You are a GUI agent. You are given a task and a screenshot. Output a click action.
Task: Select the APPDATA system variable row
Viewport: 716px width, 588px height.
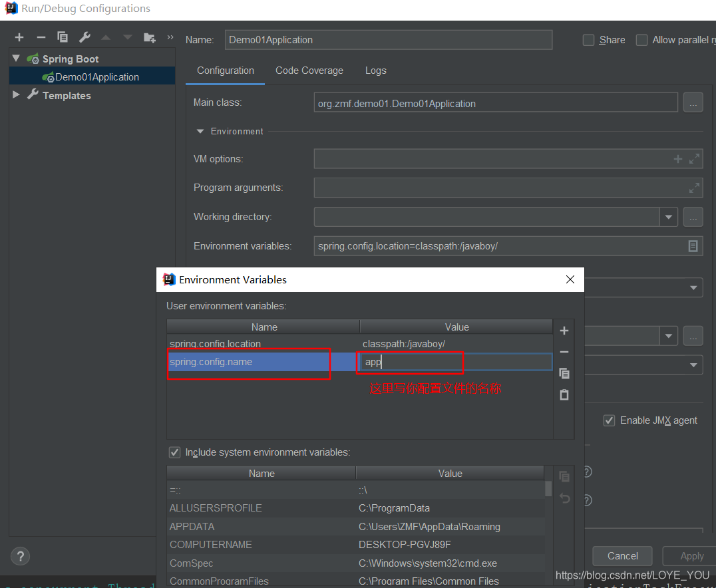(x=356, y=526)
